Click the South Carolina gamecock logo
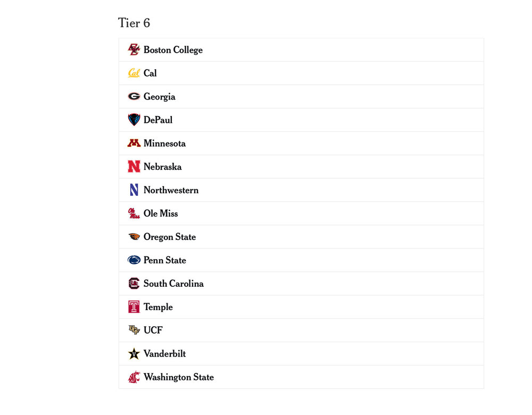Viewport: 532px width, 415px height. 134,284
